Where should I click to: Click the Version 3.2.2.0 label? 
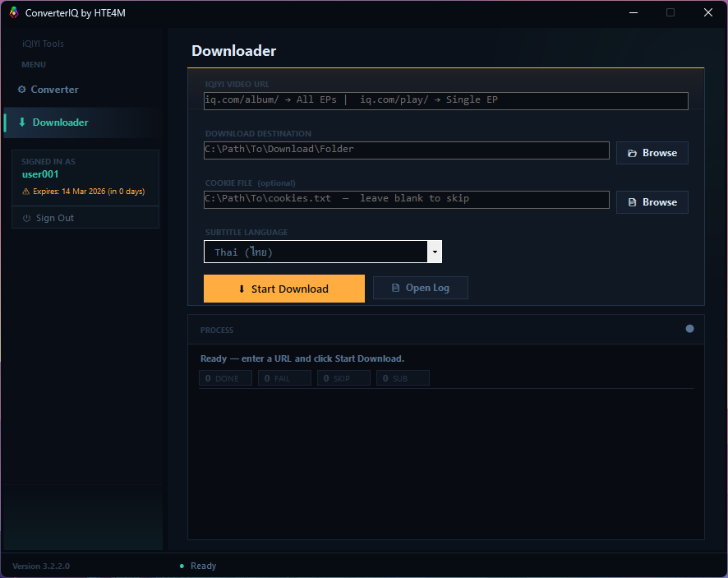click(x=41, y=566)
